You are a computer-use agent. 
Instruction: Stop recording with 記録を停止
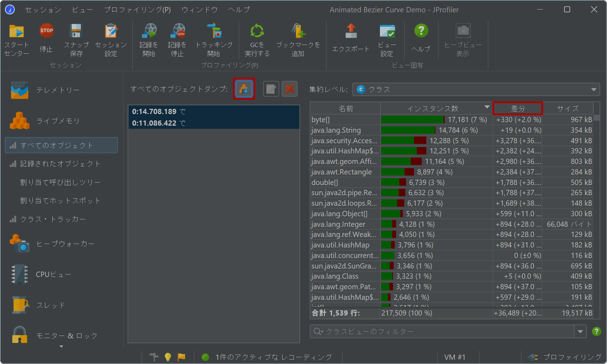[x=177, y=40]
